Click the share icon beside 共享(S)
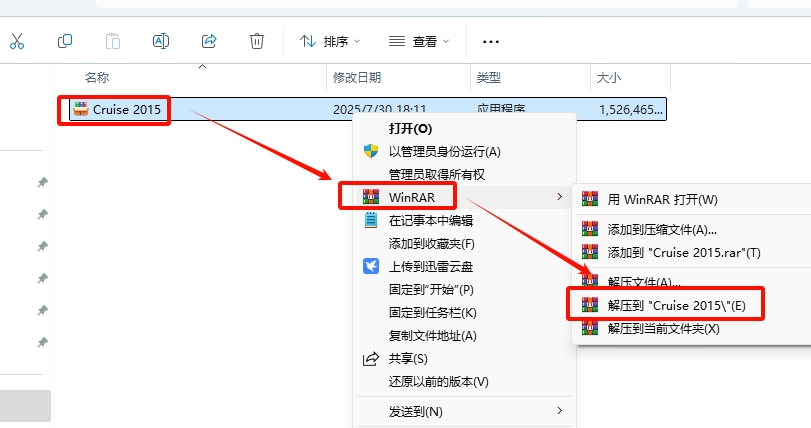Image resolution: width=811 pixels, height=428 pixels. tap(371, 359)
